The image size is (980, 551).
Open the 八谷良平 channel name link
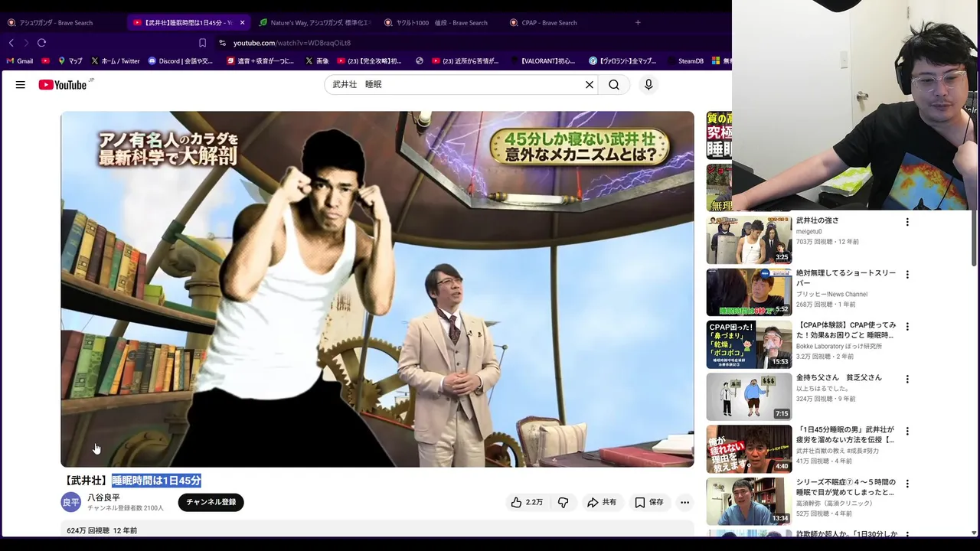[103, 497]
